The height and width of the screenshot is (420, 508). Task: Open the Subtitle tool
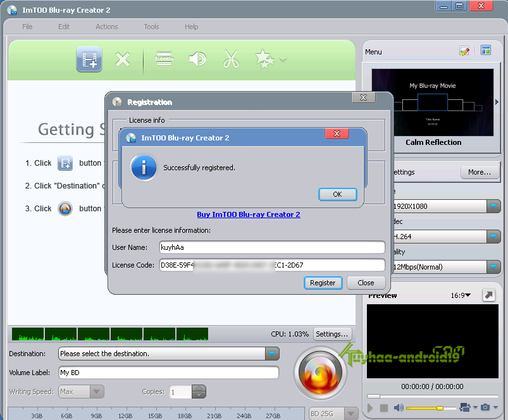164,59
